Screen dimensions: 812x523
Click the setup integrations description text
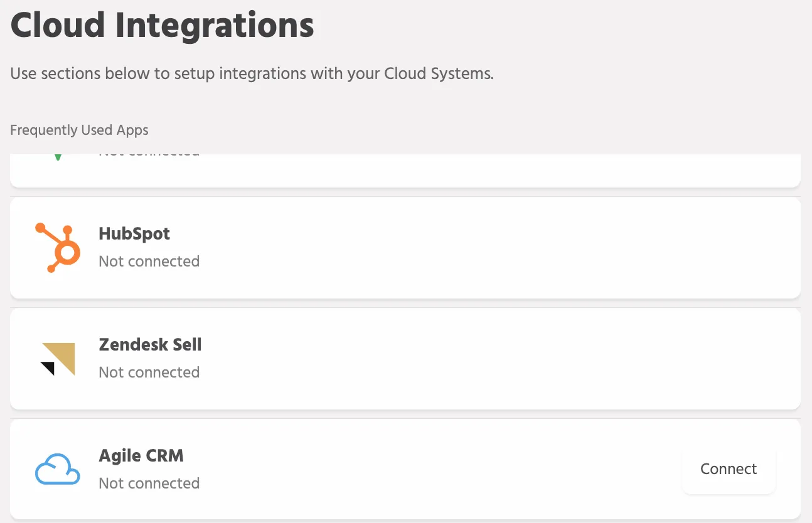(x=252, y=74)
